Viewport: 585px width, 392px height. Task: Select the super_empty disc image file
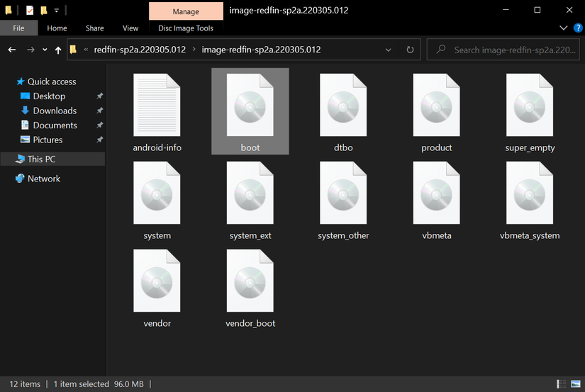click(530, 105)
